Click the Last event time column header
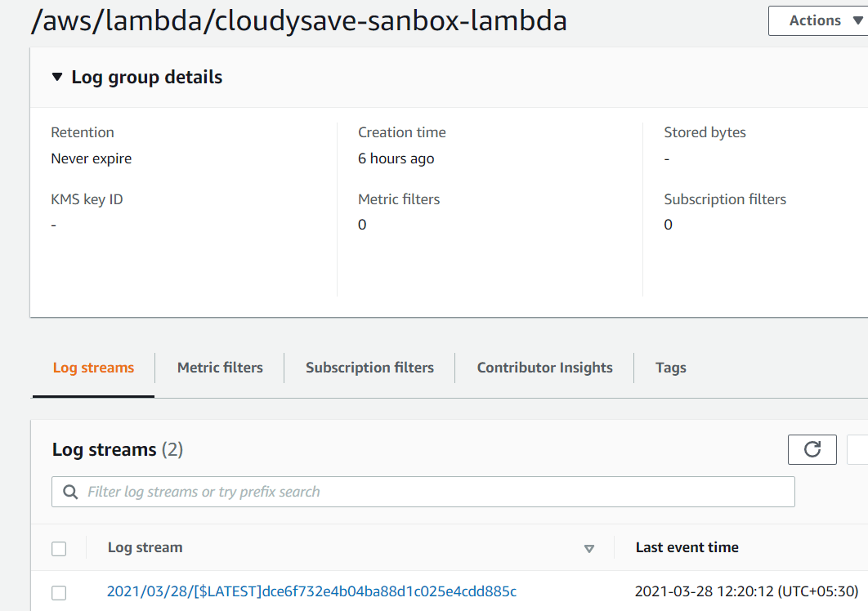This screenshot has width=868, height=611. [x=687, y=547]
